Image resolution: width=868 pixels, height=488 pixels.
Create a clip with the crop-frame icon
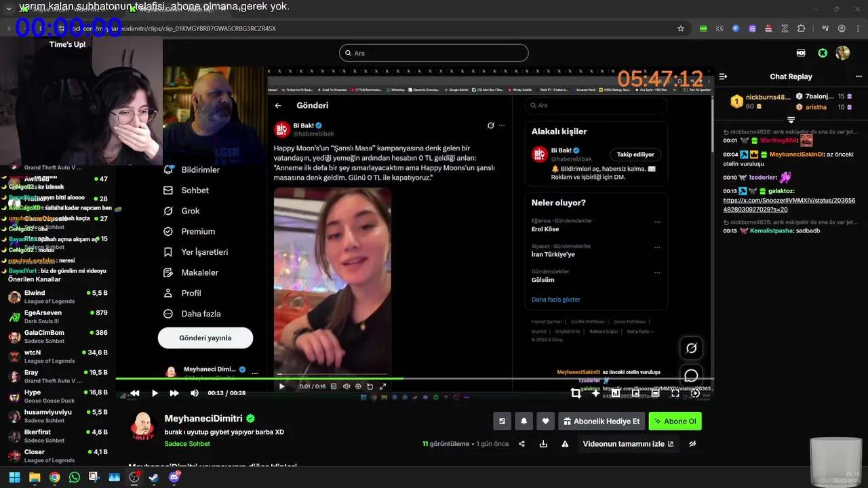576,393
